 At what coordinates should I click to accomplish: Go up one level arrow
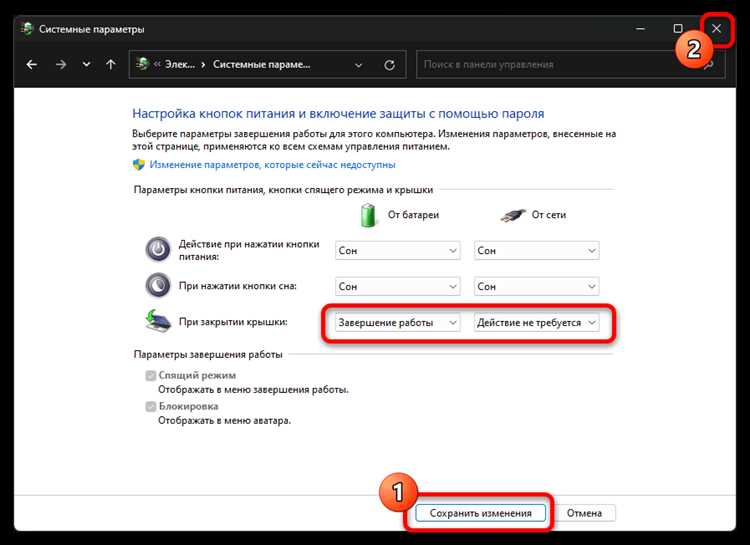point(111,64)
